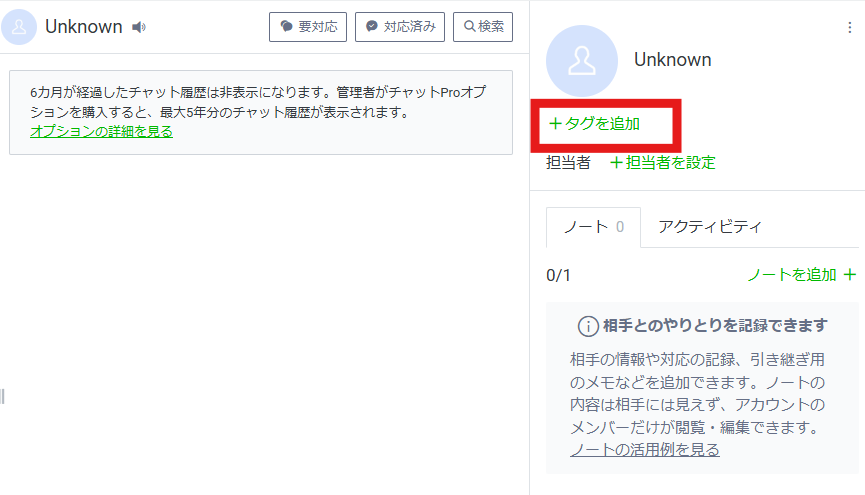Switch to the ノート tab
The image size is (865, 495).
(x=594, y=227)
